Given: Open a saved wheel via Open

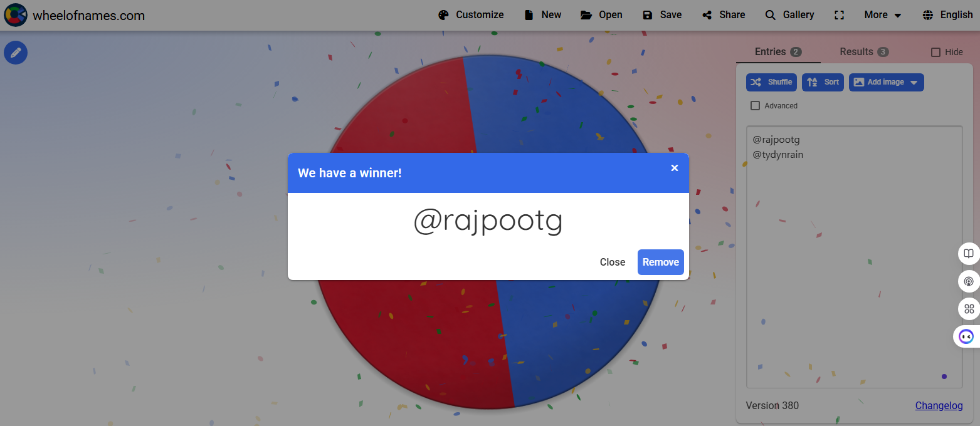Looking at the screenshot, I should pyautogui.click(x=601, y=15).
